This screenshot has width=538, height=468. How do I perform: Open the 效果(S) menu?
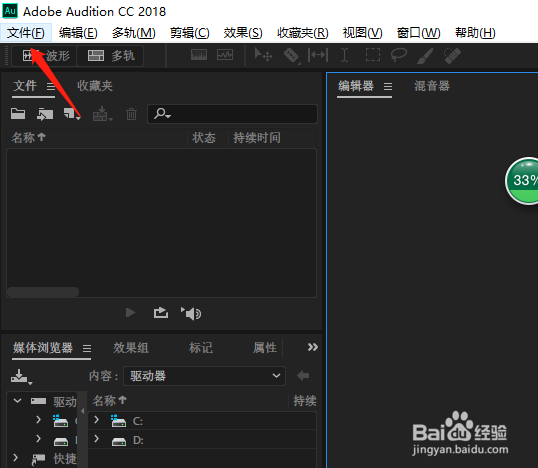point(243,33)
